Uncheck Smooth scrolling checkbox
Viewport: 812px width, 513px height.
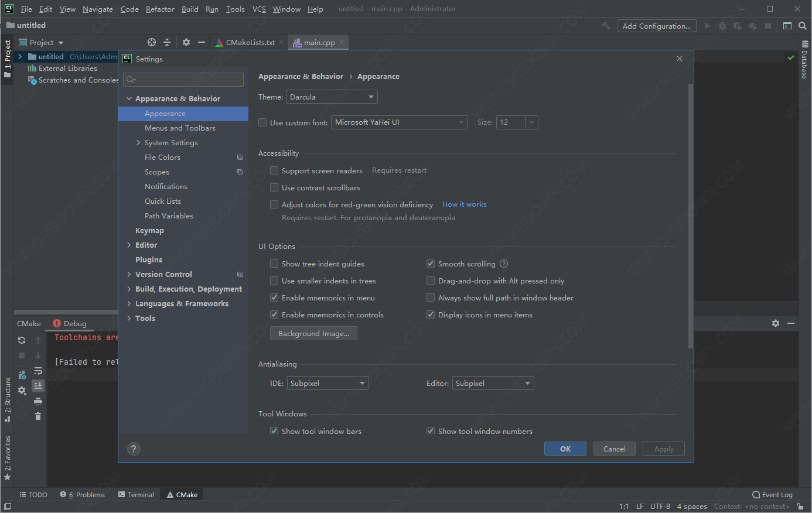431,264
